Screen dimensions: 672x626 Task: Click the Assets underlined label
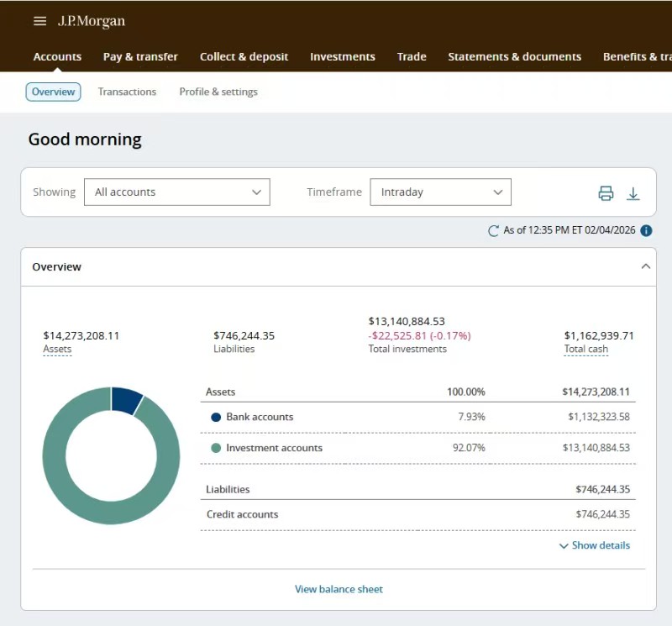(57, 350)
